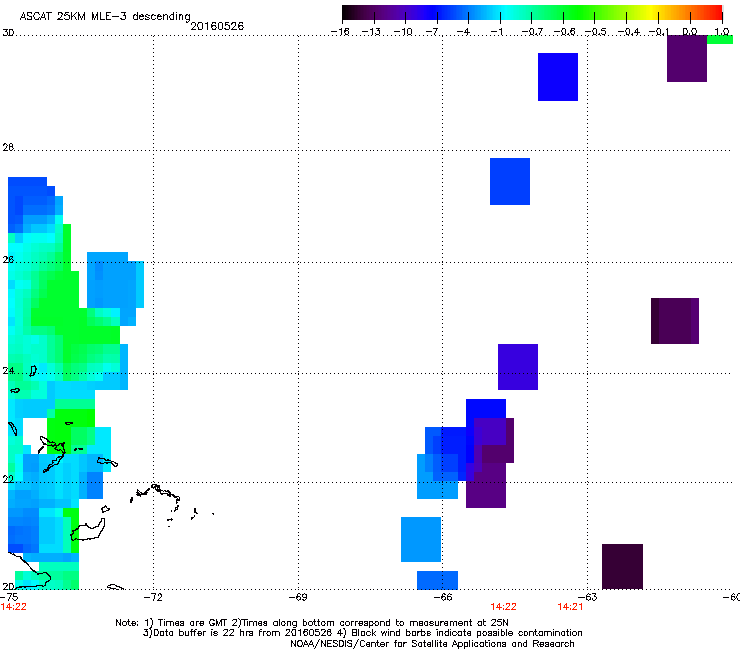The image size is (740, 650).
Task: Click the -0.5 color scale label
Action: click(x=596, y=32)
